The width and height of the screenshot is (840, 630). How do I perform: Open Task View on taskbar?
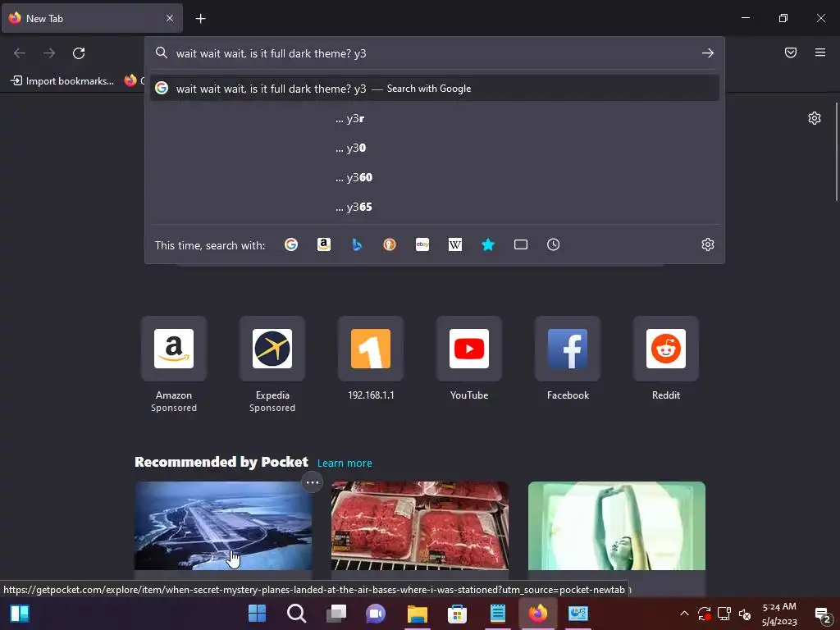(x=336, y=614)
